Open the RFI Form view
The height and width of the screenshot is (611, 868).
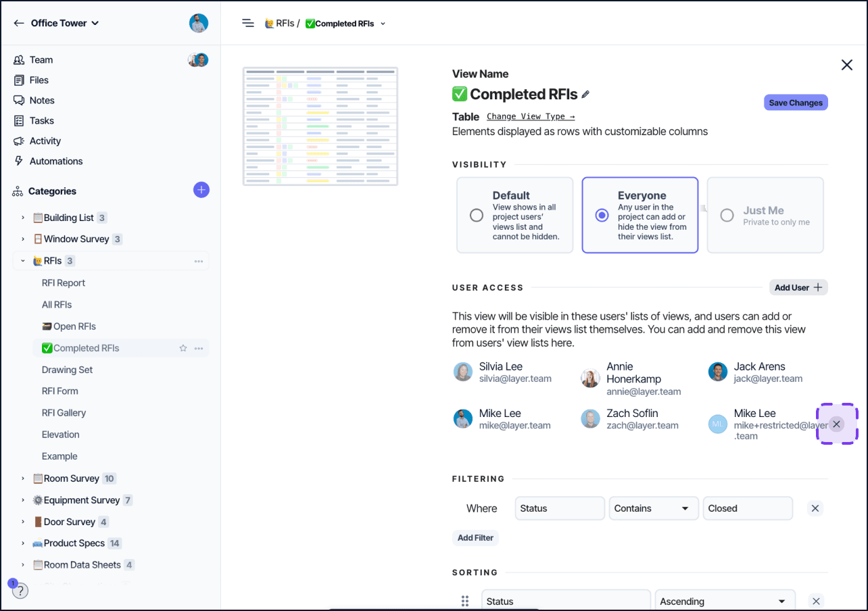point(60,391)
